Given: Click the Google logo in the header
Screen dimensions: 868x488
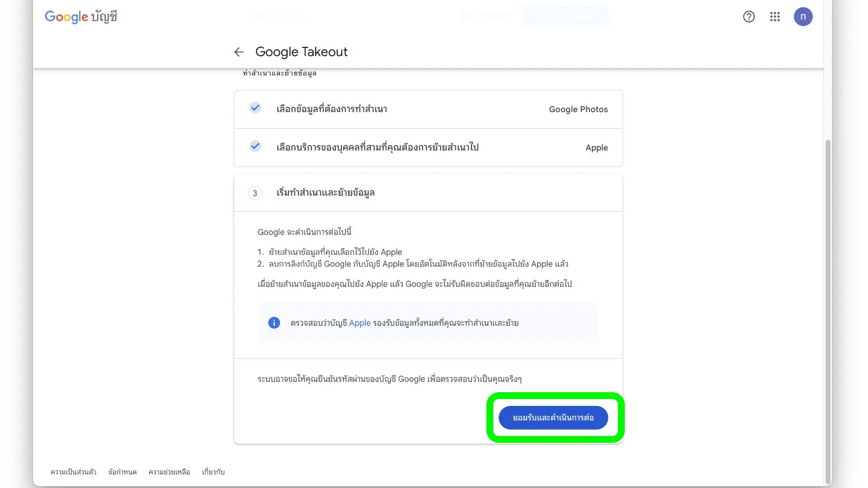Looking at the screenshot, I should point(66,17).
